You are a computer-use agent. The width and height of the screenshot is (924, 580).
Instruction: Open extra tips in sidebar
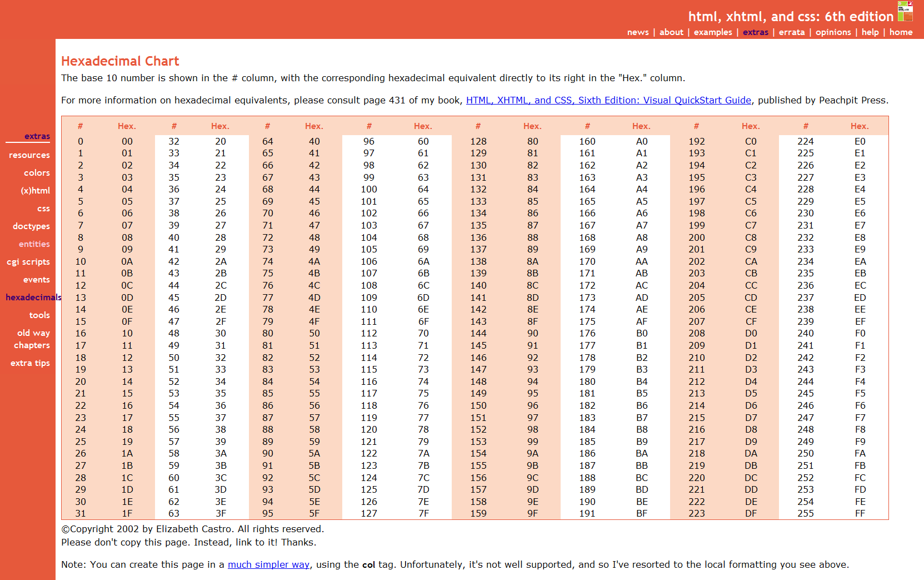point(30,363)
